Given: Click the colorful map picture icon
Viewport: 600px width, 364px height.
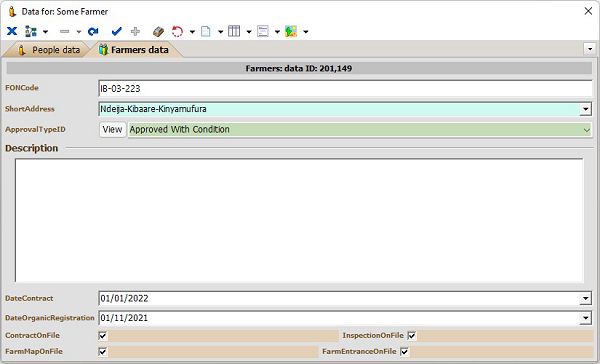Looking at the screenshot, I should (x=291, y=31).
